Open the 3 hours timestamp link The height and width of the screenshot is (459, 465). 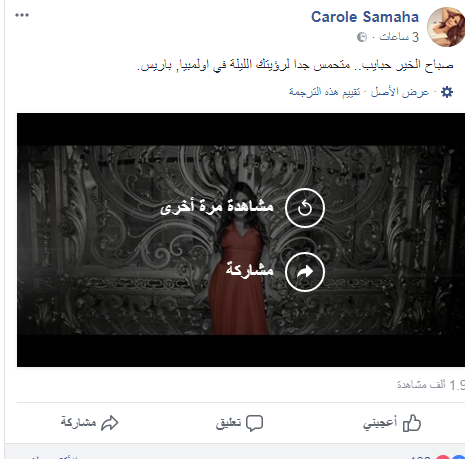tap(399, 37)
